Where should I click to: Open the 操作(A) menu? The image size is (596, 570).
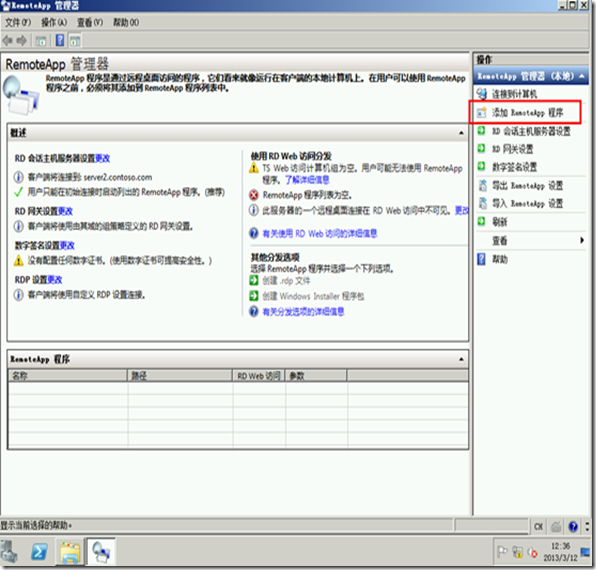[54, 22]
